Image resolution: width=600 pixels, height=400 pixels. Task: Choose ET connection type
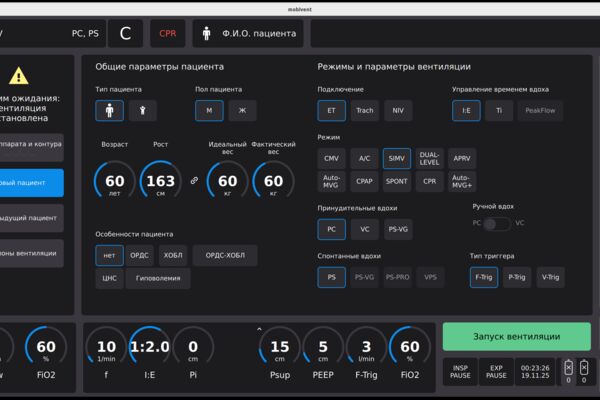(x=331, y=111)
